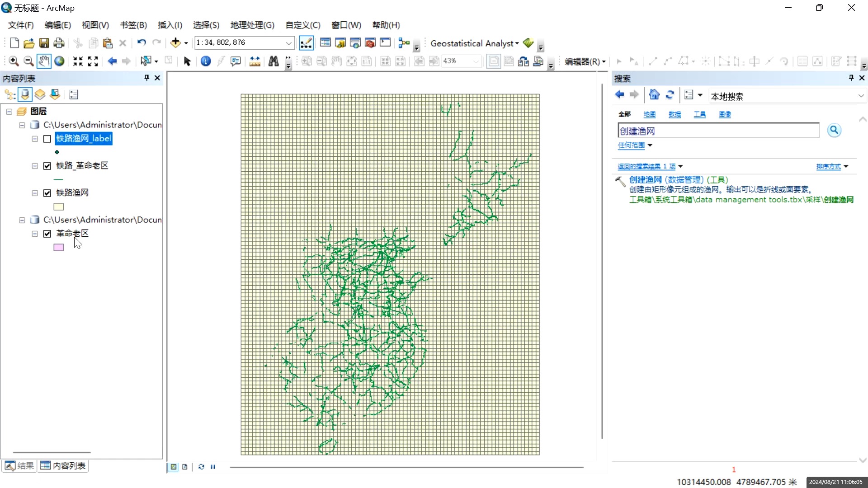Expand the Geostatistical Analyst dropdown
Screen dimensions: 868x488
pyautogui.click(x=474, y=43)
